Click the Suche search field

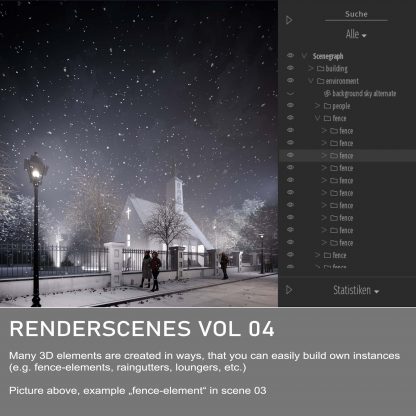point(356,15)
